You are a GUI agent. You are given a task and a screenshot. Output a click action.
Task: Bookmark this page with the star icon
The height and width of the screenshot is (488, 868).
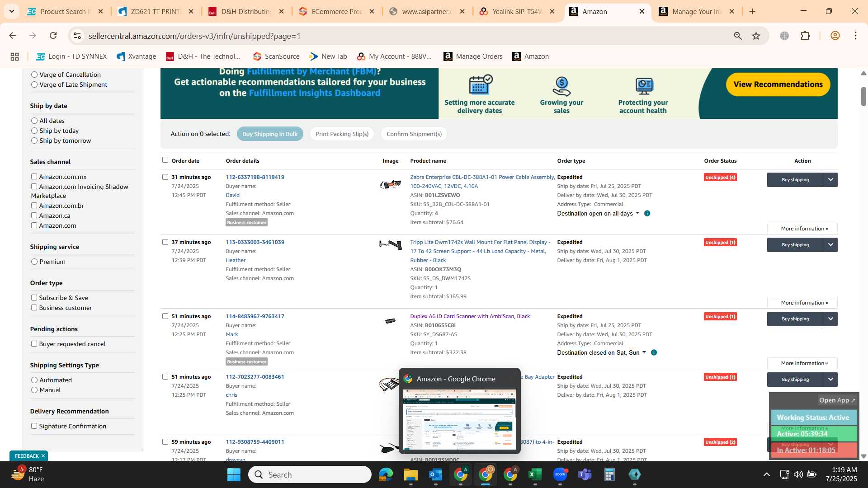point(756,36)
